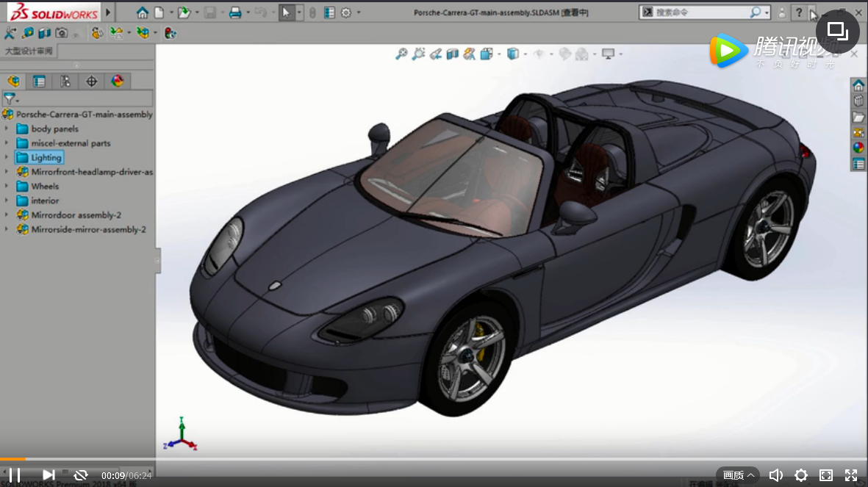Collapse the feature tree panel handle

point(158,260)
